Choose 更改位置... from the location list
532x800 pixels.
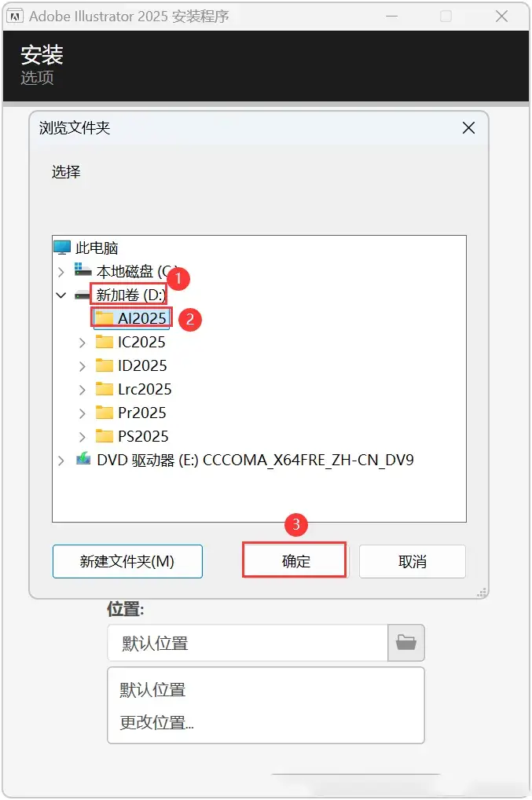[x=156, y=722]
